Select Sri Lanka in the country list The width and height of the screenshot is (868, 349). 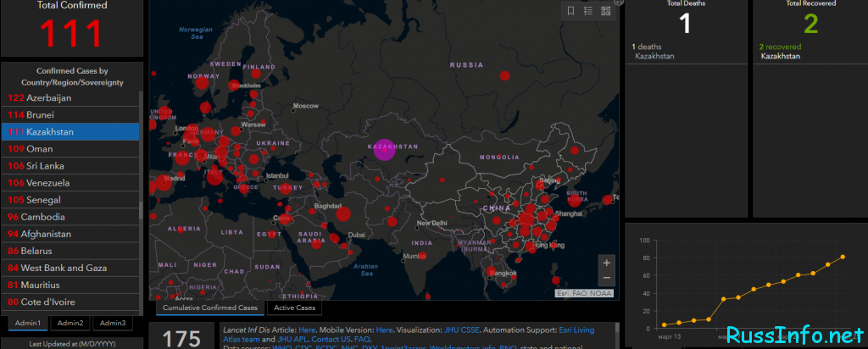click(x=70, y=166)
